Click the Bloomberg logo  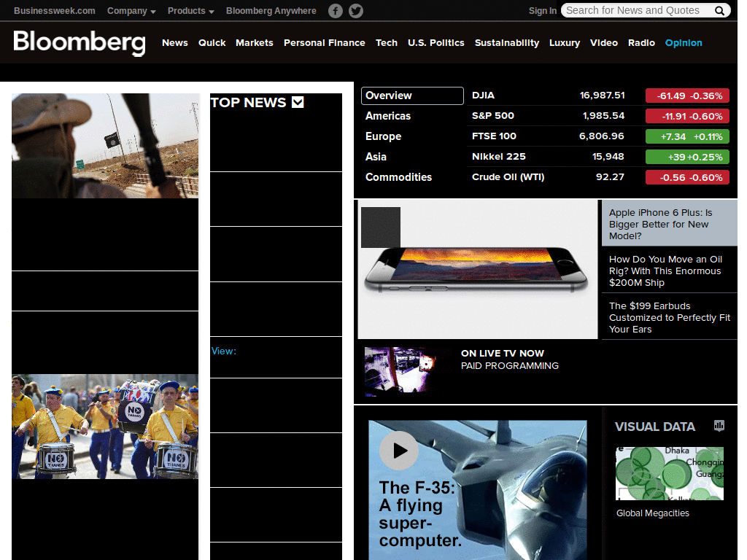click(79, 43)
